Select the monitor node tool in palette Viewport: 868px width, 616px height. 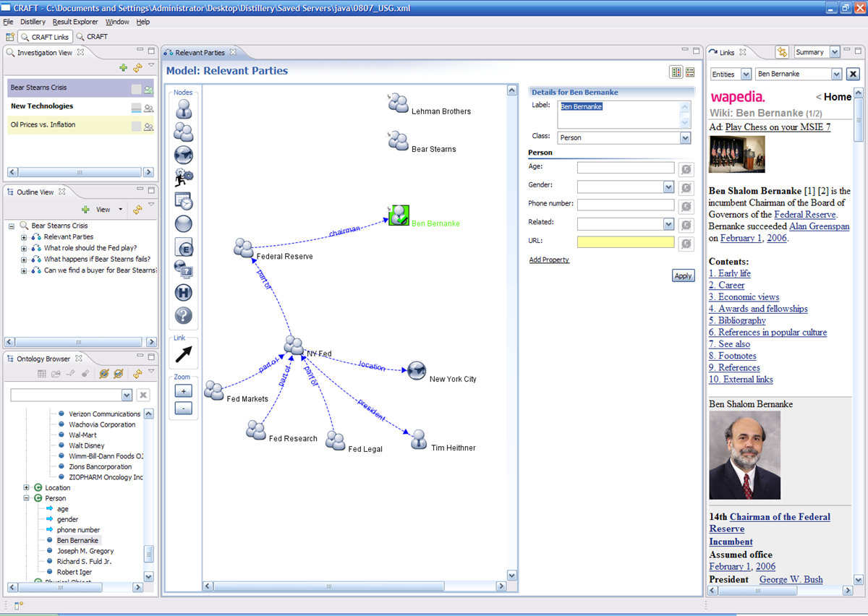coord(184,270)
